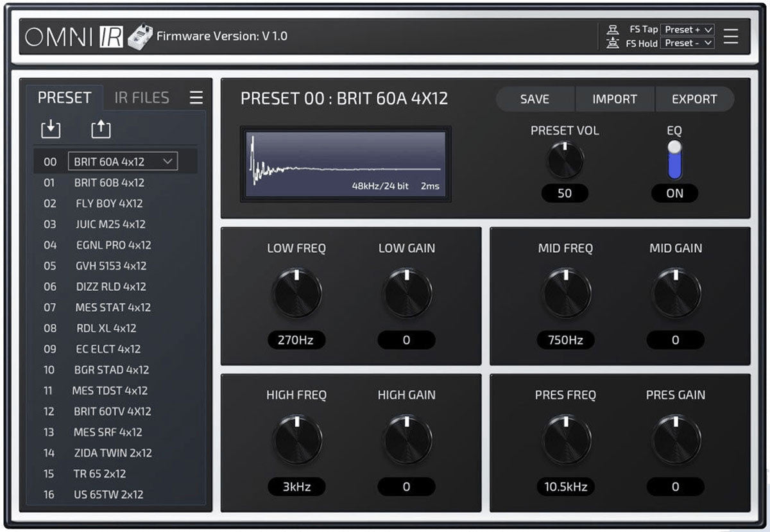Click the LOW FREQ knob
Image resolution: width=770 pixels, height=532 pixels.
[296, 293]
